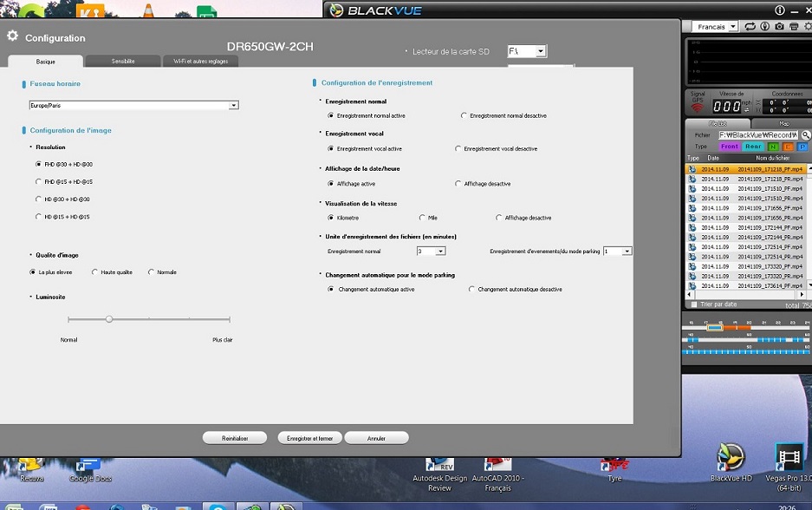Open the Tyre desktop shortcut

[614, 470]
